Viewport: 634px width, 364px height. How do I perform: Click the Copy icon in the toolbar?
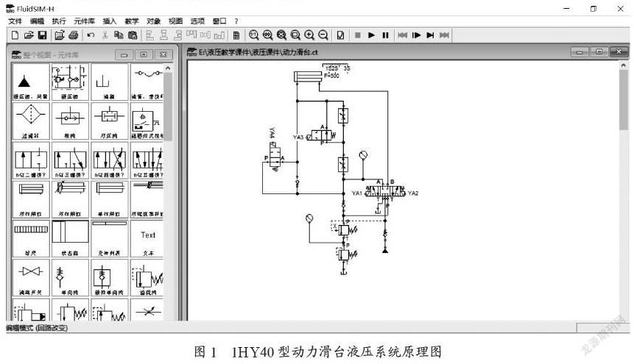point(119,35)
